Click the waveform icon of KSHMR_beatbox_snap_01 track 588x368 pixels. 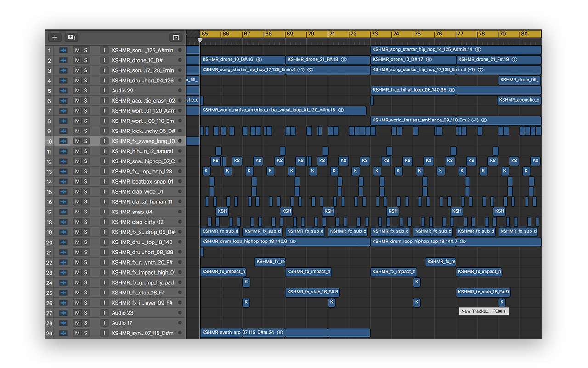tap(63, 182)
